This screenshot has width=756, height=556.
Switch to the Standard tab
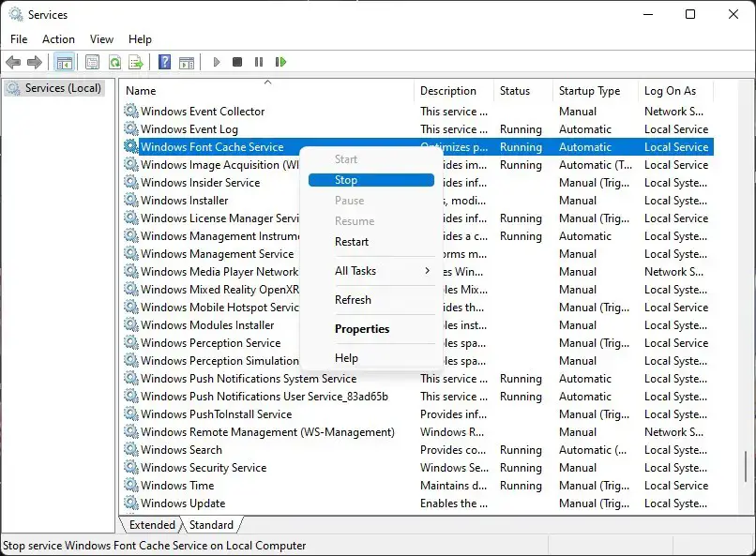[211, 525]
